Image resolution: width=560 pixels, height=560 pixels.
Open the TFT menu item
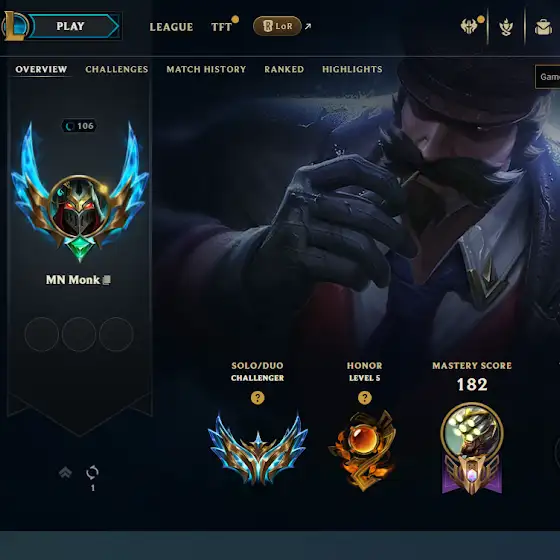tap(221, 27)
